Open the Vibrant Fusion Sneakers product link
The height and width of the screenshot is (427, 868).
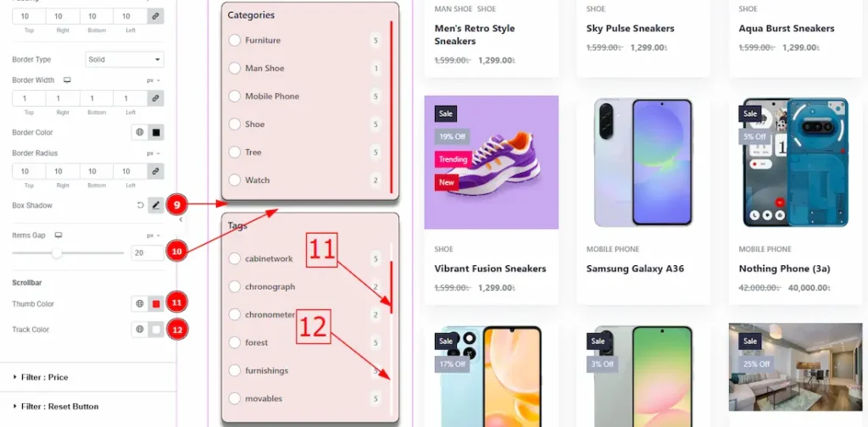(x=491, y=269)
